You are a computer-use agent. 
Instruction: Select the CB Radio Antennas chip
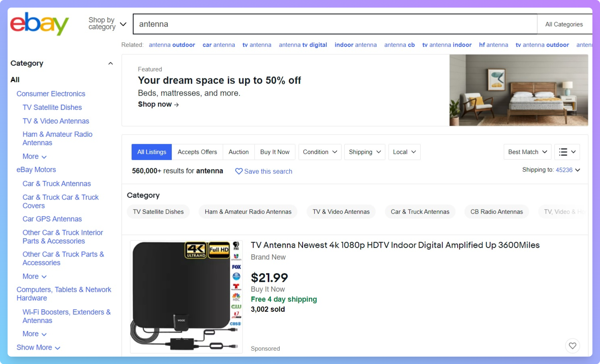click(x=496, y=212)
